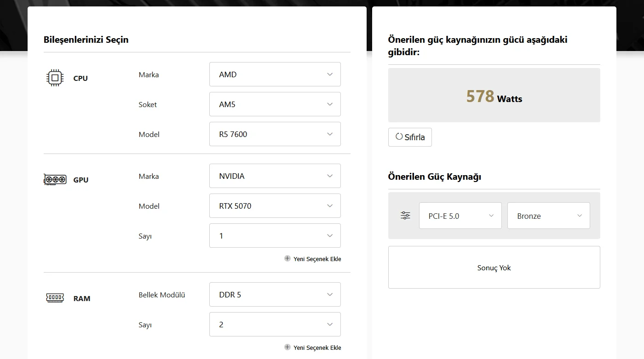Image resolution: width=644 pixels, height=359 pixels.
Task: Open the PCI-E 5.0 filter dropdown
Action: click(x=460, y=216)
